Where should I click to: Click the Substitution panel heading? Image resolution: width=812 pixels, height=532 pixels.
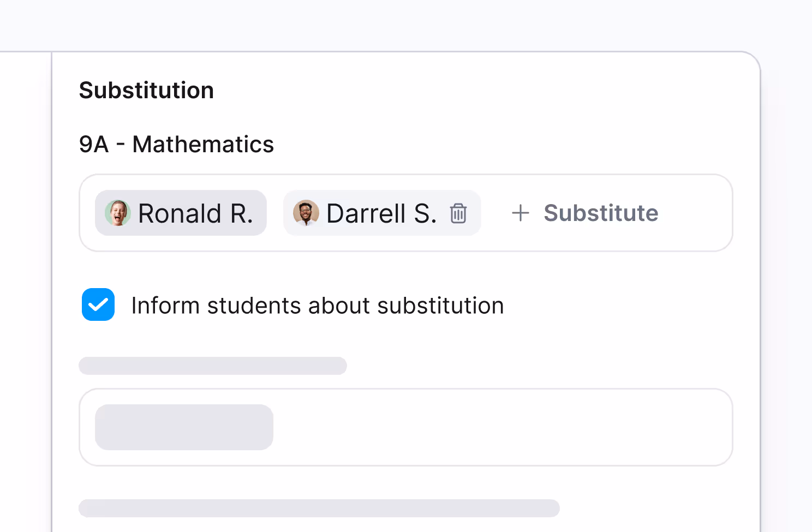146,91
